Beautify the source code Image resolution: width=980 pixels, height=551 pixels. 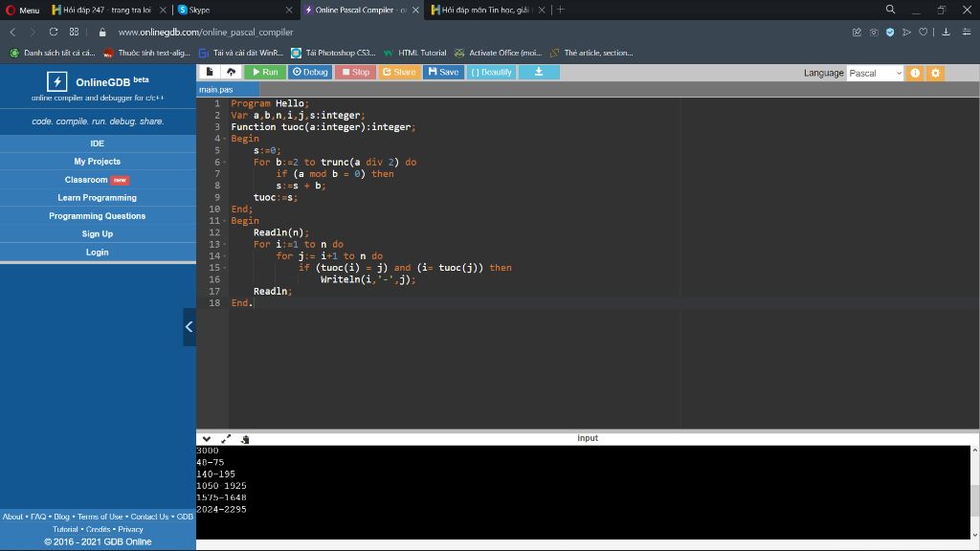(x=491, y=72)
